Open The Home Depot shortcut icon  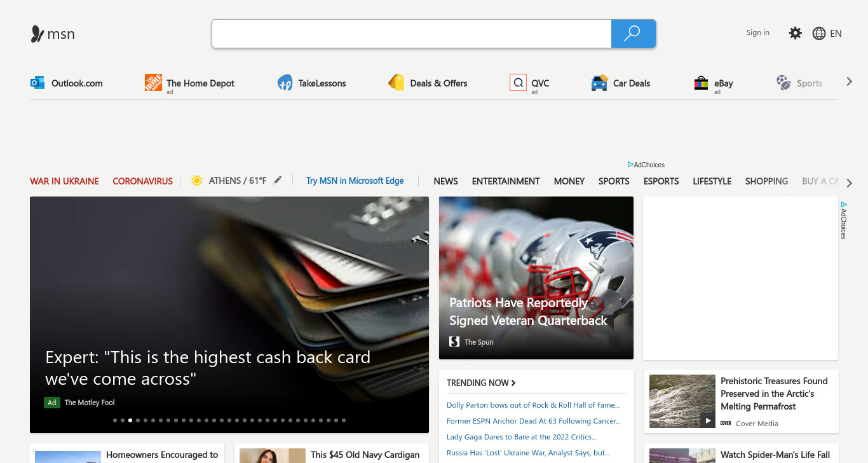tap(153, 83)
